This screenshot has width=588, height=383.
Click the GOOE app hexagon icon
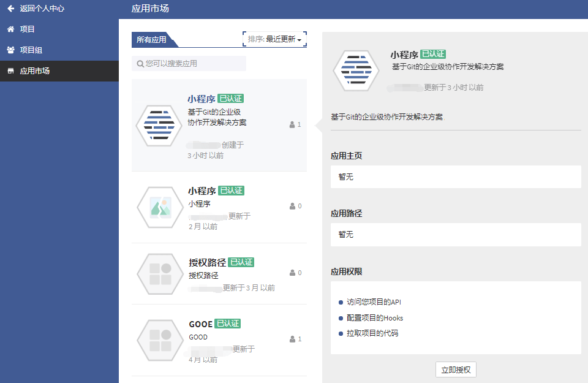[x=160, y=339]
